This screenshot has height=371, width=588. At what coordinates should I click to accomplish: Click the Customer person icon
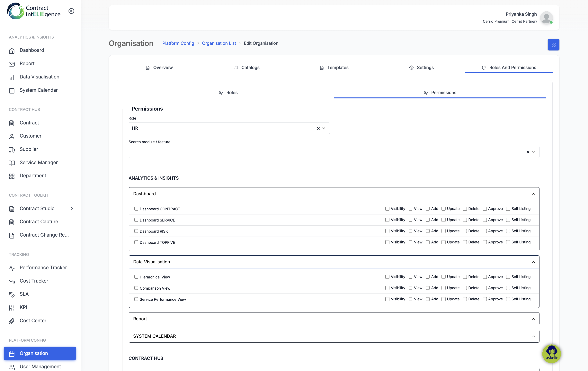pos(12,136)
